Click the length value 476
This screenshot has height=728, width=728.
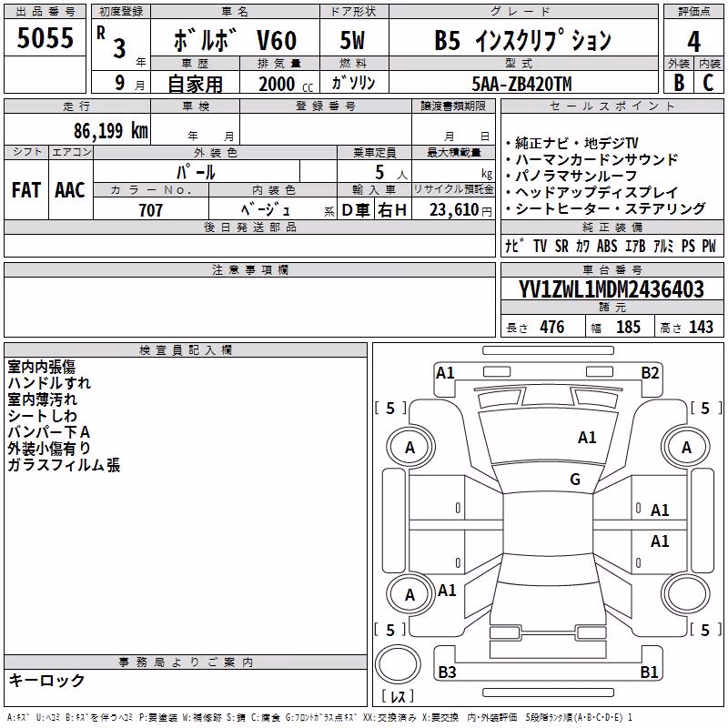(552, 327)
